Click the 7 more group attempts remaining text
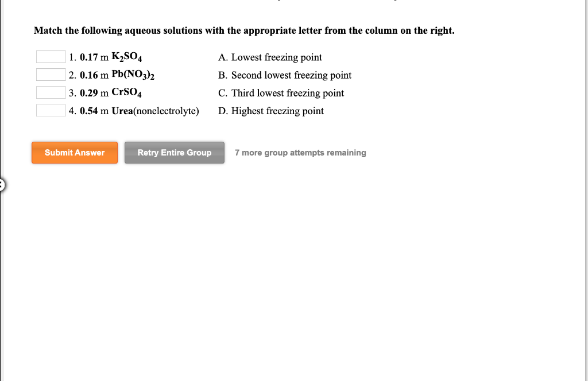 [x=300, y=153]
